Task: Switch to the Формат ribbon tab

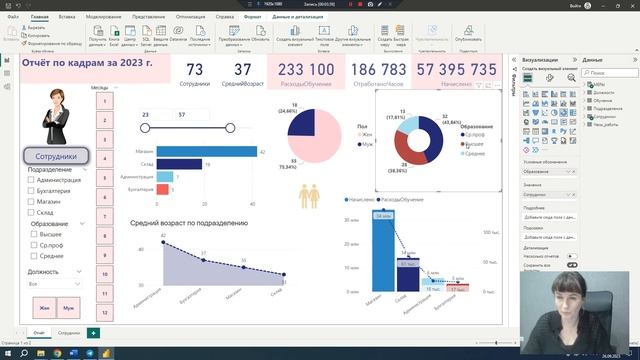Action: click(253, 17)
